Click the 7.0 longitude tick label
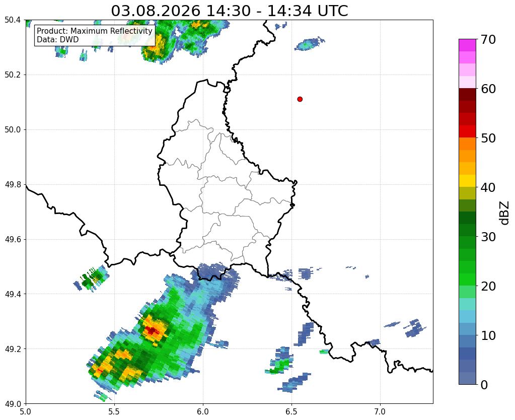Screen dimensions: 515x420 pyautogui.click(x=380, y=411)
